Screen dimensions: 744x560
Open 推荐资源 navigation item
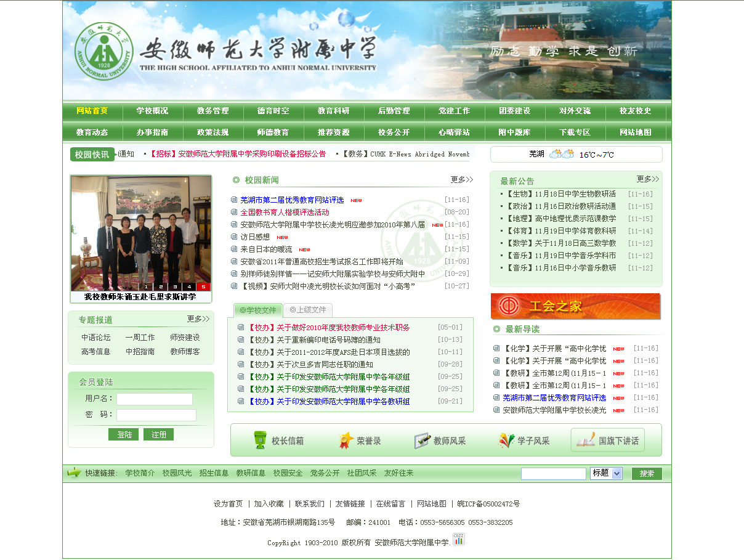pos(333,132)
